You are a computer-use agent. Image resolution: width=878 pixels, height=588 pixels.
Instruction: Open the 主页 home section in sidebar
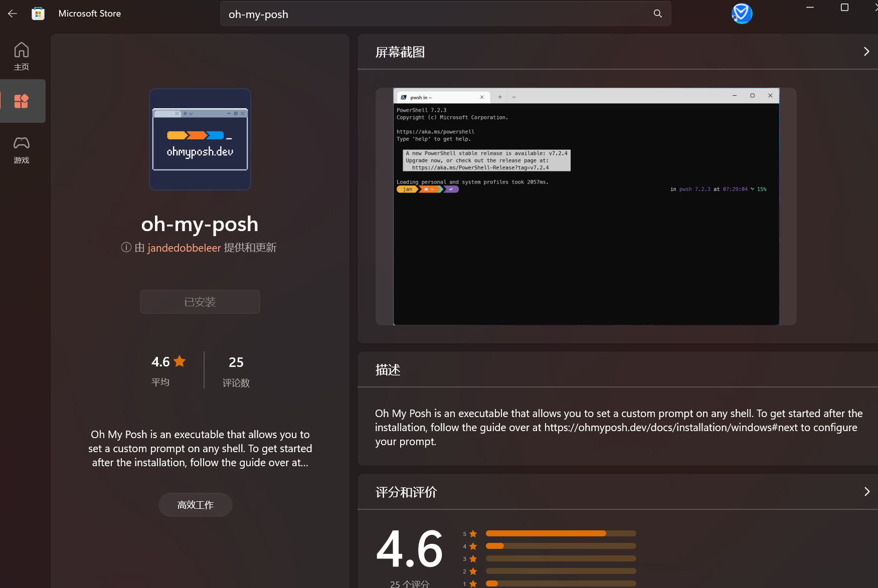coord(22,56)
